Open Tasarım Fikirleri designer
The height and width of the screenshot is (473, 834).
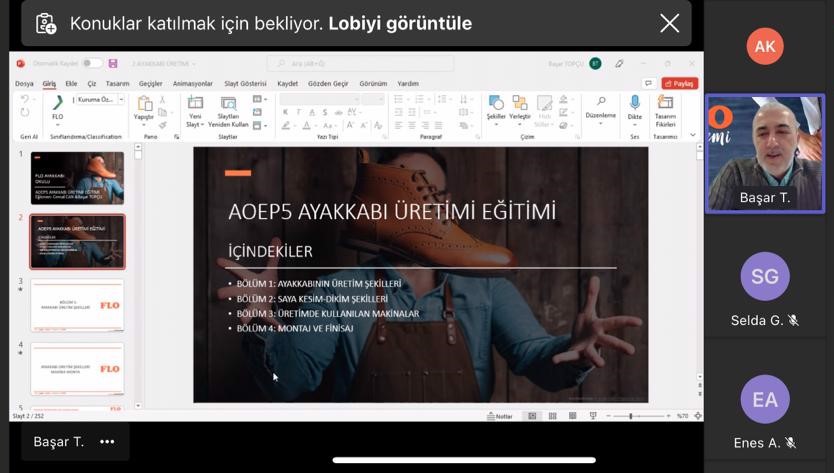coord(665,109)
